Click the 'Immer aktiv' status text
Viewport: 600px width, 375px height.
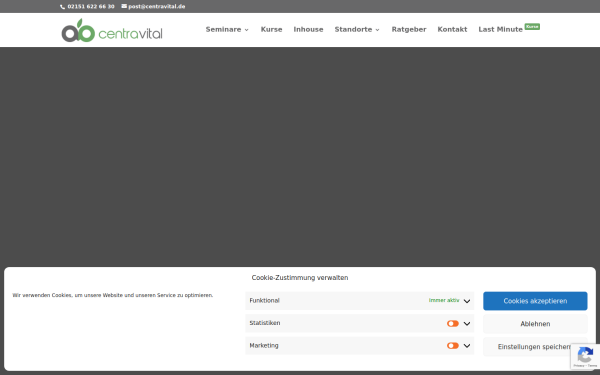444,301
